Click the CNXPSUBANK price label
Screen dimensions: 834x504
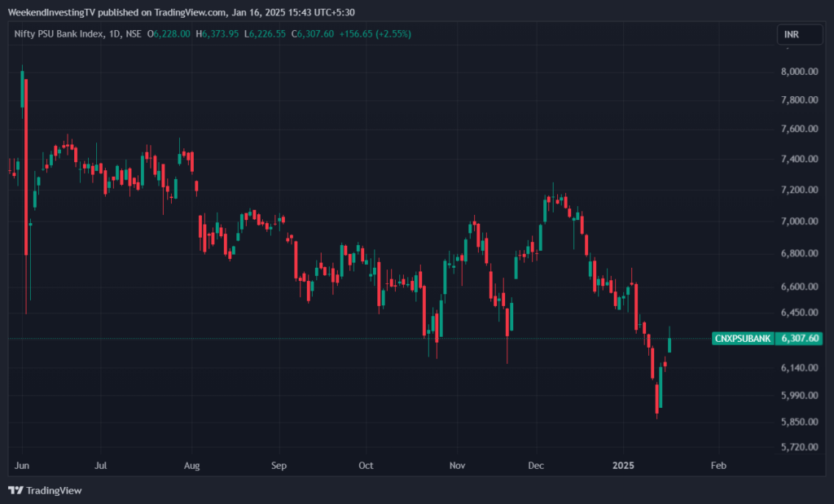click(743, 339)
